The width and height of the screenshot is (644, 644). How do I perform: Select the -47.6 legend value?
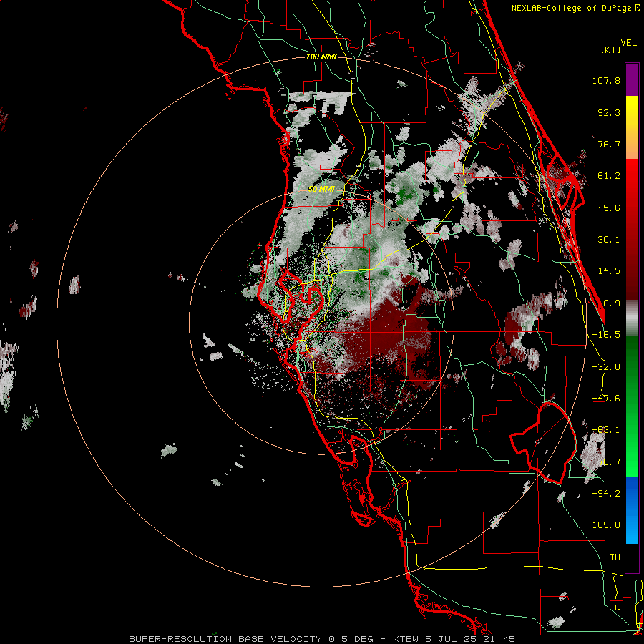[x=606, y=399]
